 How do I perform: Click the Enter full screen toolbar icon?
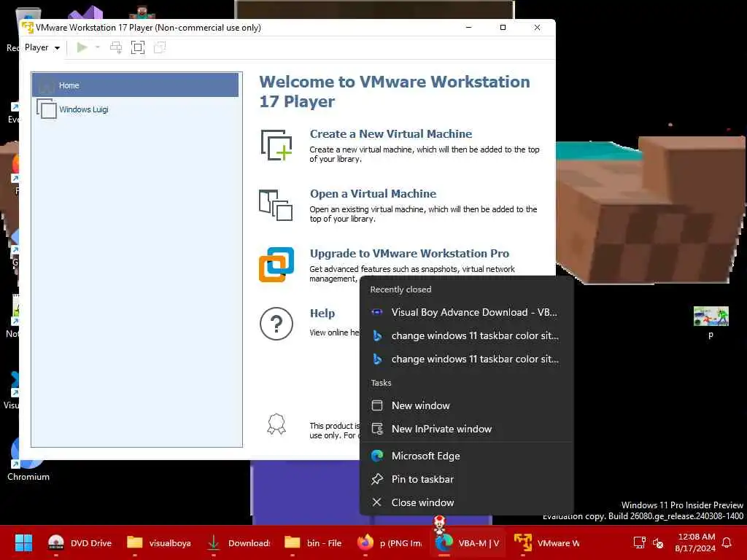pos(138,47)
